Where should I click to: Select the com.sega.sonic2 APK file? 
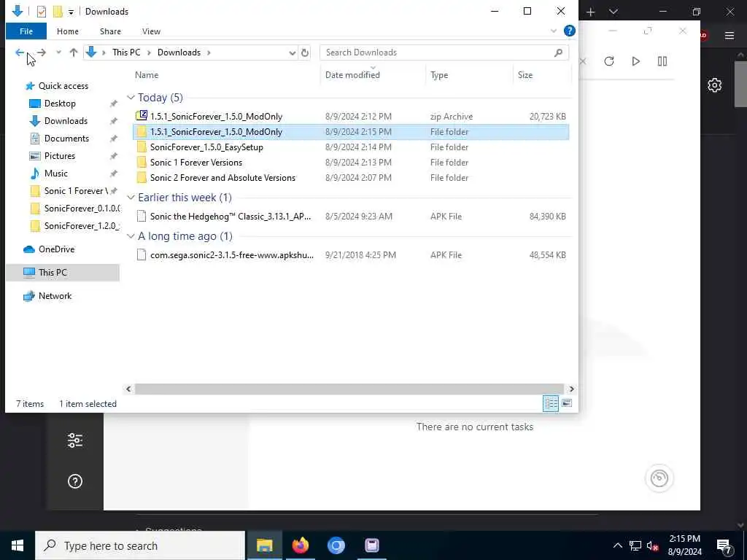(x=351, y=254)
